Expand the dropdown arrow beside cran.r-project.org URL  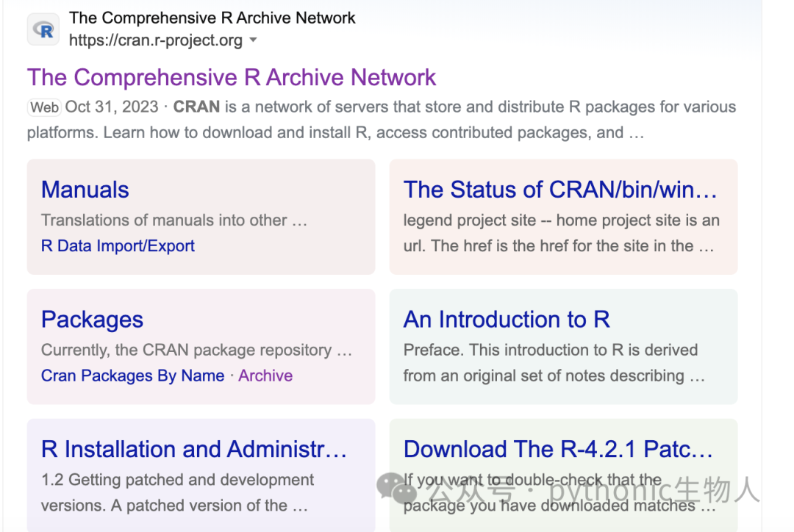pyautogui.click(x=253, y=40)
